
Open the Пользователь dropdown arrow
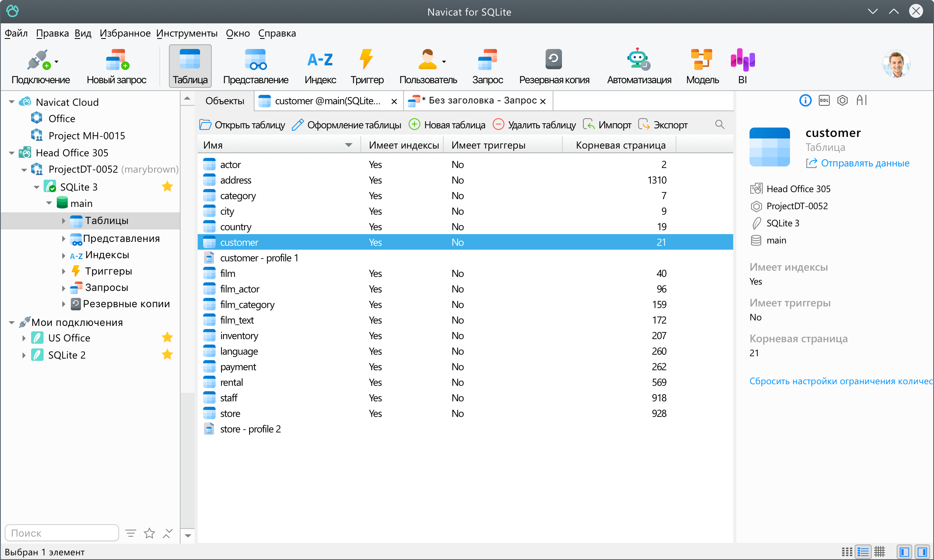pyautogui.click(x=444, y=62)
